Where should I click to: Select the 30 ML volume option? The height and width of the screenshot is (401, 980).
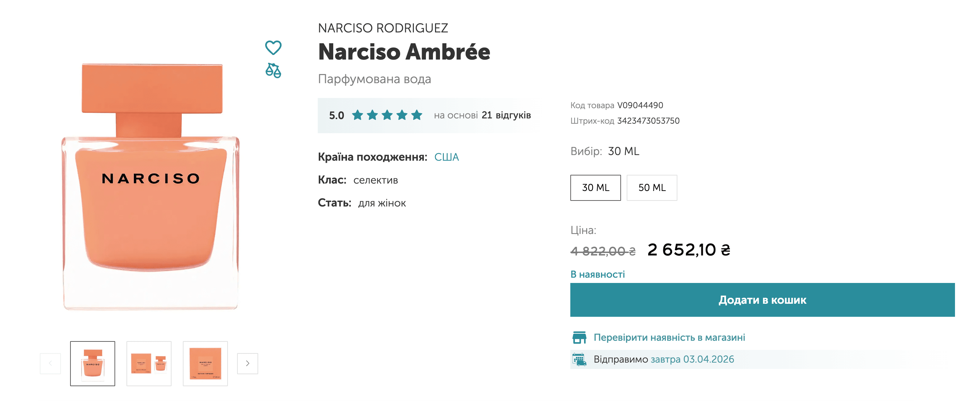595,187
